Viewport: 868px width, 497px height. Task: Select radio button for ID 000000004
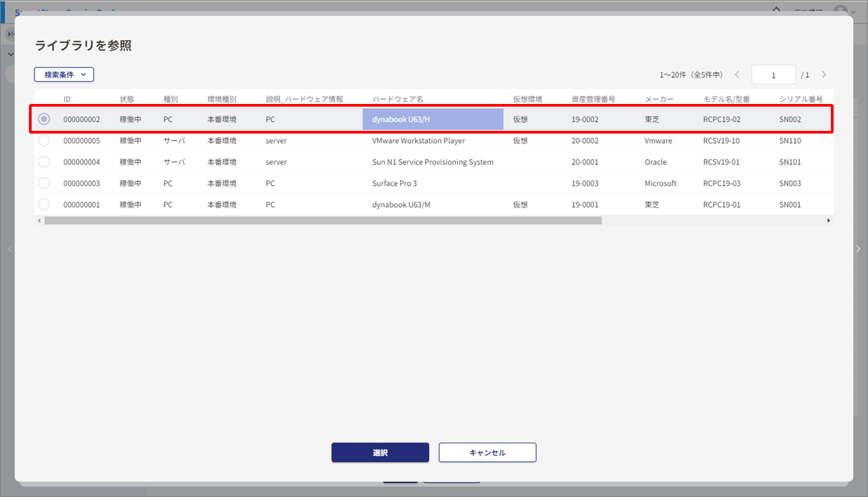(44, 162)
